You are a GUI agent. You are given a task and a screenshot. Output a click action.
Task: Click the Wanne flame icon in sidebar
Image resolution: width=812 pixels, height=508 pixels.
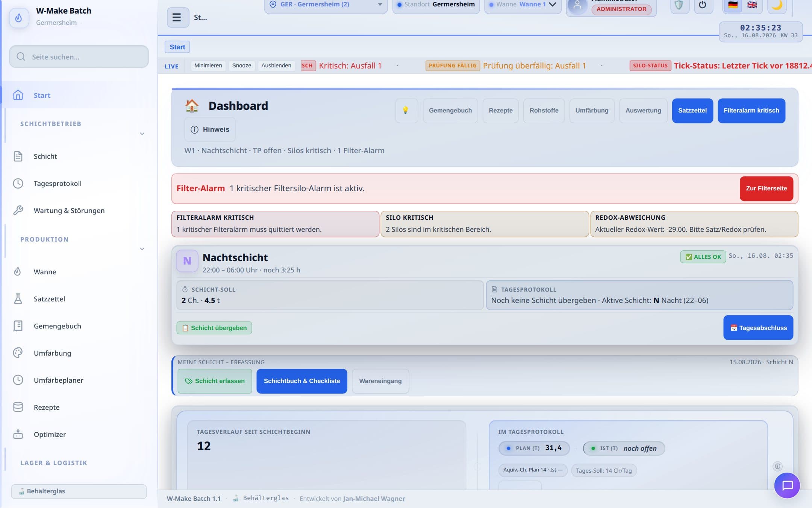(18, 272)
